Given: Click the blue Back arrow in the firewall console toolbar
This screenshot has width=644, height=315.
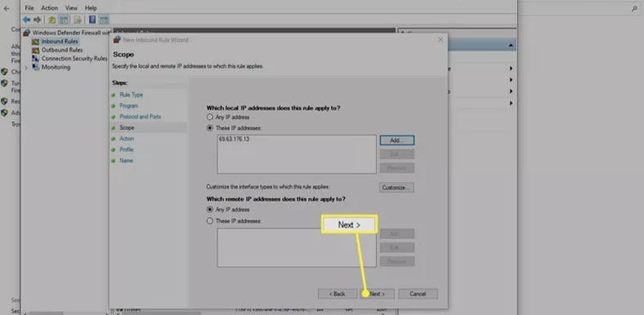Looking at the screenshot, I should click(x=27, y=20).
